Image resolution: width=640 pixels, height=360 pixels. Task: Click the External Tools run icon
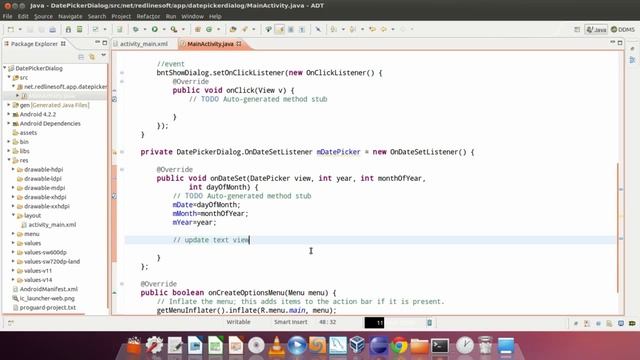click(x=174, y=29)
